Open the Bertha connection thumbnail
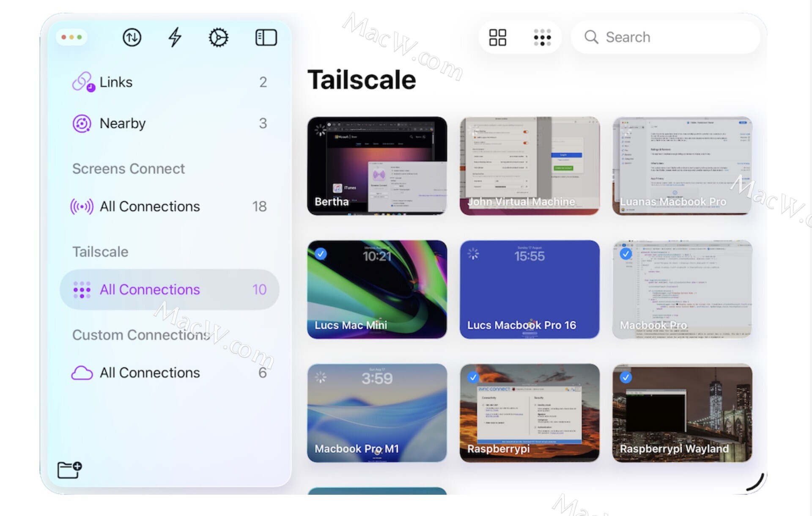Screen dimensions: 812x516 click(x=377, y=166)
